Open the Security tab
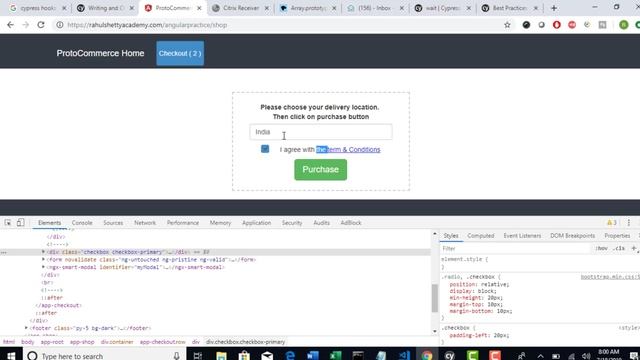 pos(292,223)
